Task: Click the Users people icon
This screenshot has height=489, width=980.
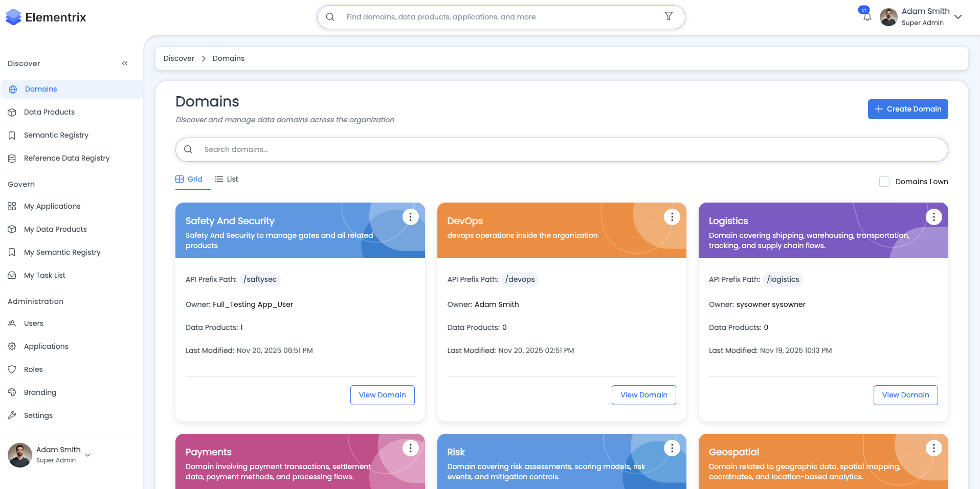Action: click(x=12, y=323)
